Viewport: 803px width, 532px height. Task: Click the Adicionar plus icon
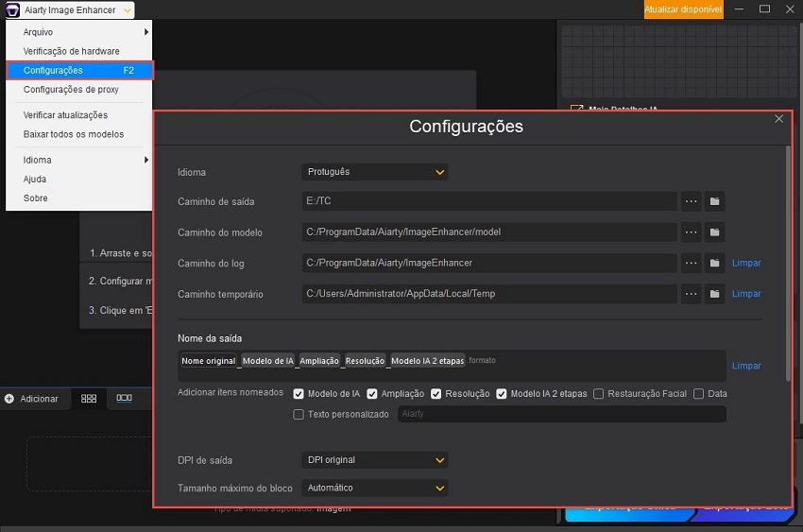click(9, 399)
